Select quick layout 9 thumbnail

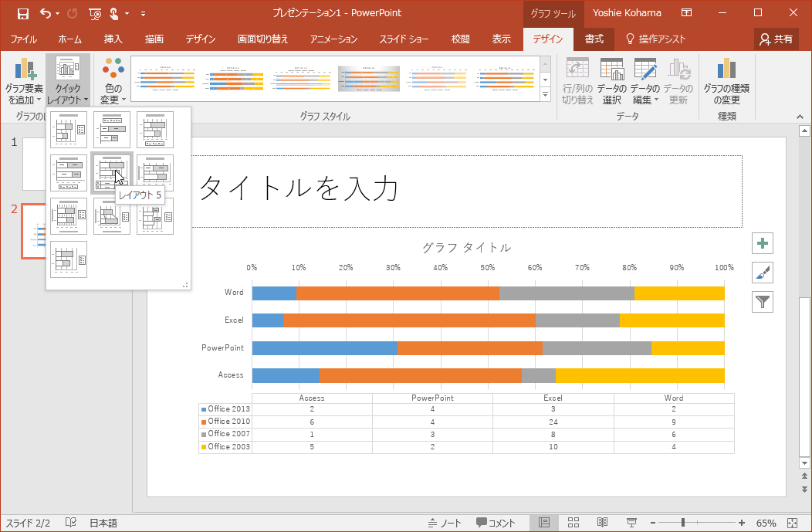click(x=155, y=216)
